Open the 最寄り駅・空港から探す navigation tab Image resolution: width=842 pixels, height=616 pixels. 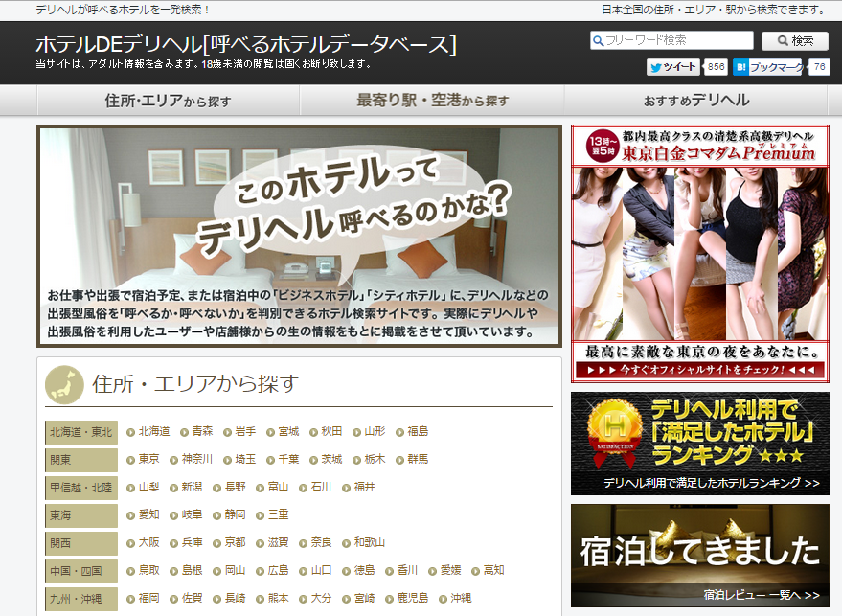[x=432, y=101]
